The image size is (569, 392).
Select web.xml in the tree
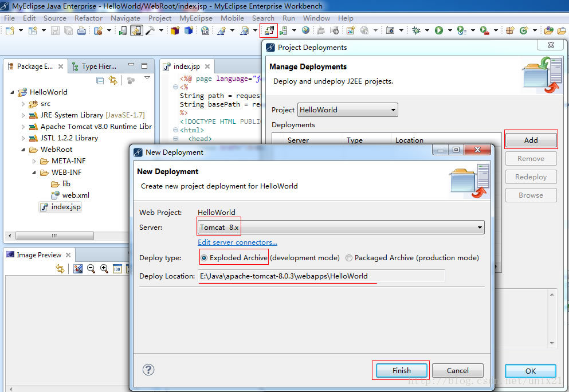tap(70, 195)
